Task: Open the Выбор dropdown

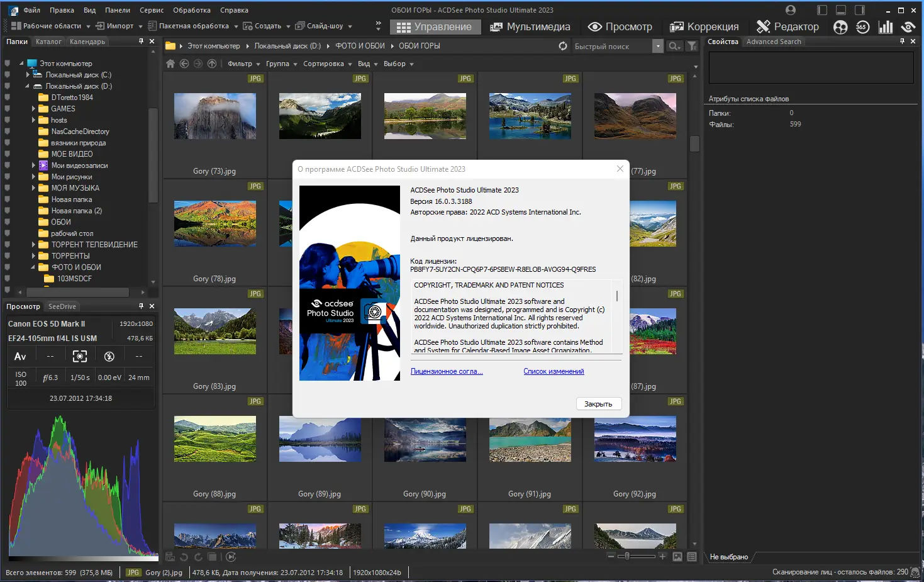Action: pyautogui.click(x=398, y=64)
